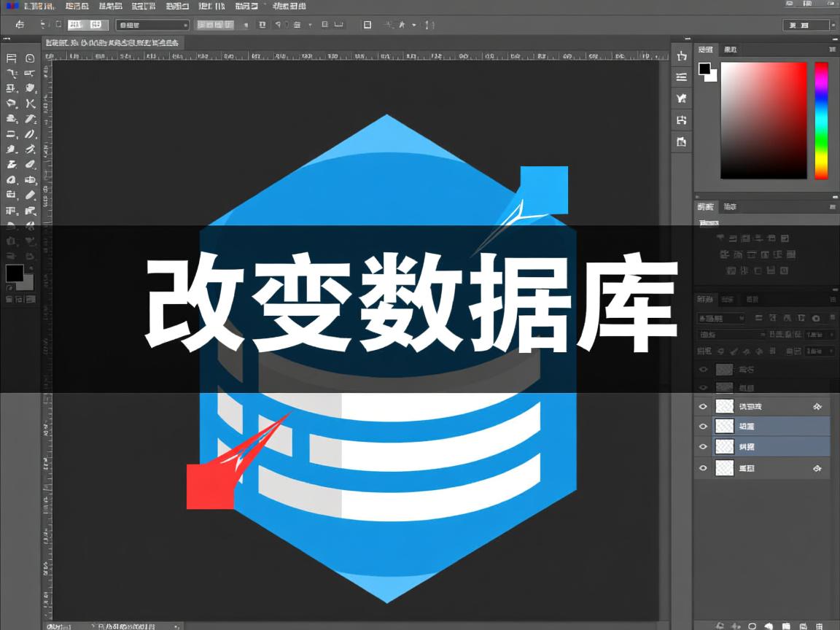Select the Move tool at top of toolbar
Image resolution: width=840 pixels, height=630 pixels.
coord(10,58)
